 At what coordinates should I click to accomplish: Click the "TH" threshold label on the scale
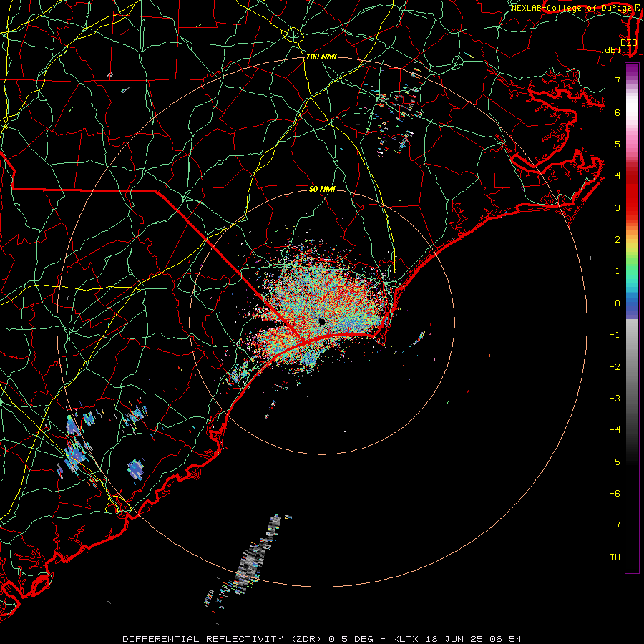click(x=615, y=557)
